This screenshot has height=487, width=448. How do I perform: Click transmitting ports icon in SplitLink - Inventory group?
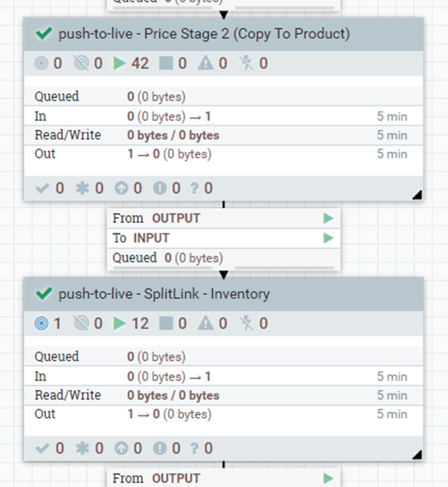[x=41, y=323]
